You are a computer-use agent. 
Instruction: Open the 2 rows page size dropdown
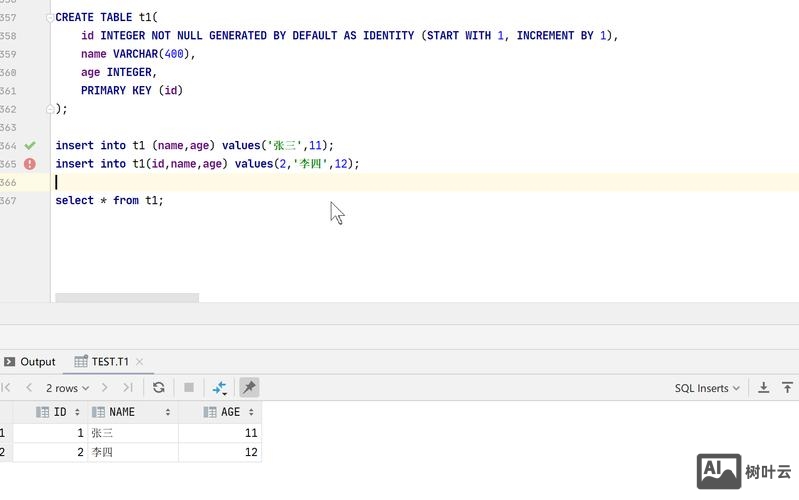(x=67, y=388)
